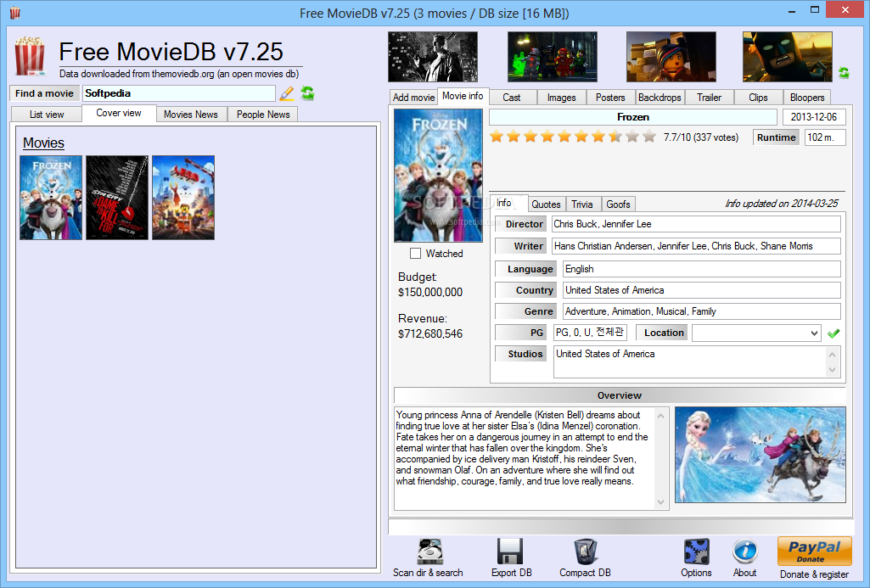Click the Frozen Elsa backdrop image
870x588 pixels.
(x=761, y=455)
